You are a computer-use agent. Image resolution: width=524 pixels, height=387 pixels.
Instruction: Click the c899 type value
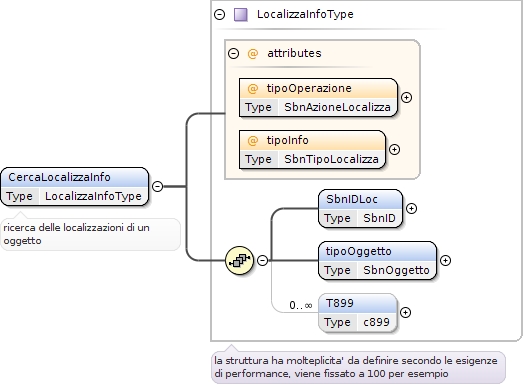pyautogui.click(x=376, y=322)
